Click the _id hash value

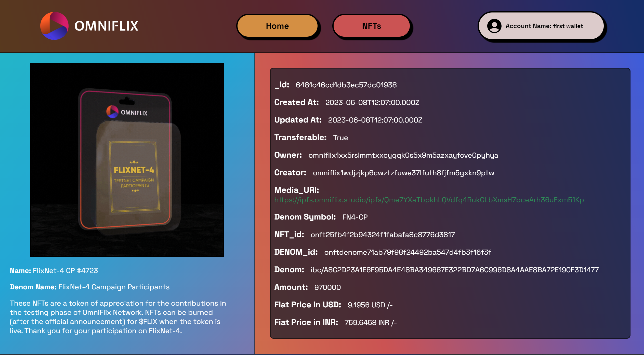click(346, 85)
